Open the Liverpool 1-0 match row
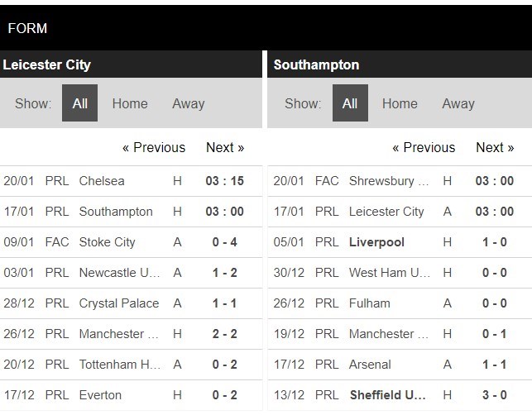Screen dimensions: 532x415 (400, 242)
